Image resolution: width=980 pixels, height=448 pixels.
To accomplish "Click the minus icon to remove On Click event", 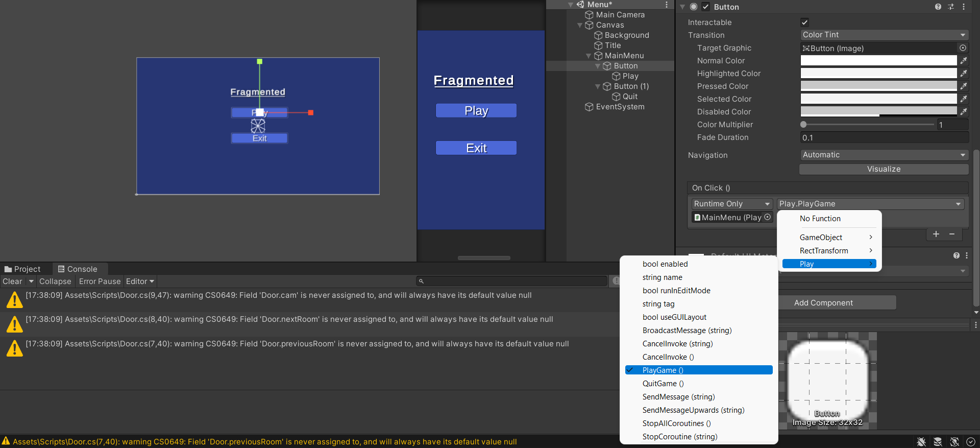I will point(952,234).
